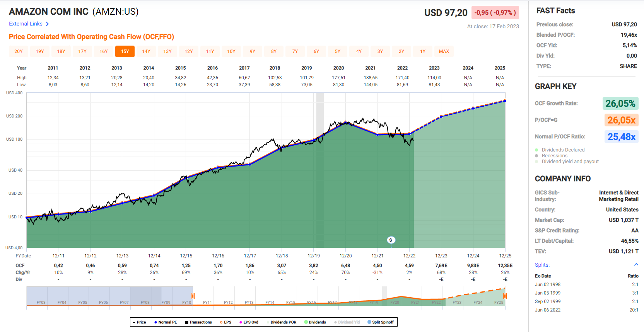This screenshot has width=644, height=332.
Task: Toggle the Normal PE legend marker
Action: (155, 322)
